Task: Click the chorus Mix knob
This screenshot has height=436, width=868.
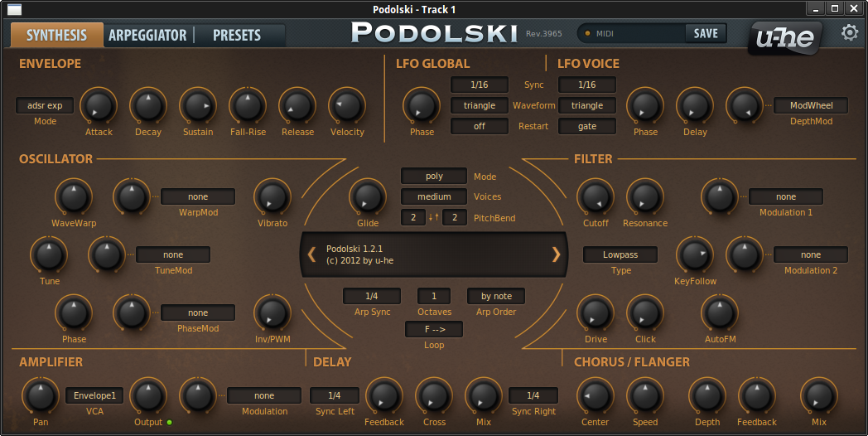Action: [819, 395]
